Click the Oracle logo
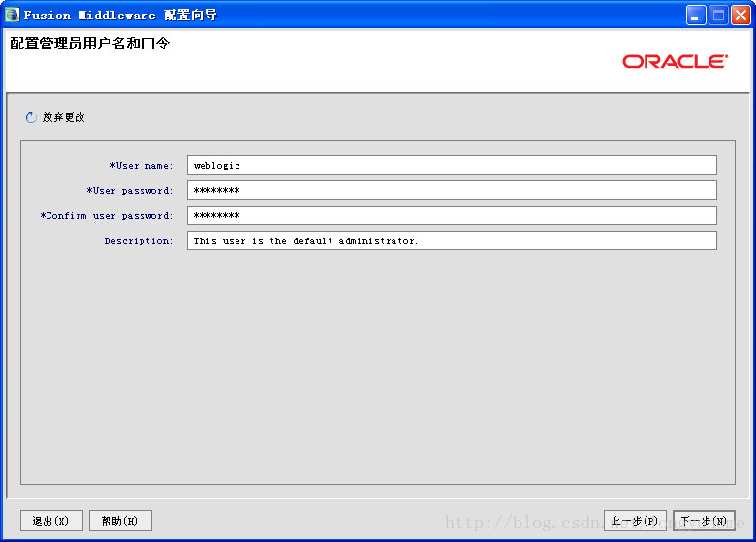Image resolution: width=756 pixels, height=542 pixels. click(x=675, y=61)
